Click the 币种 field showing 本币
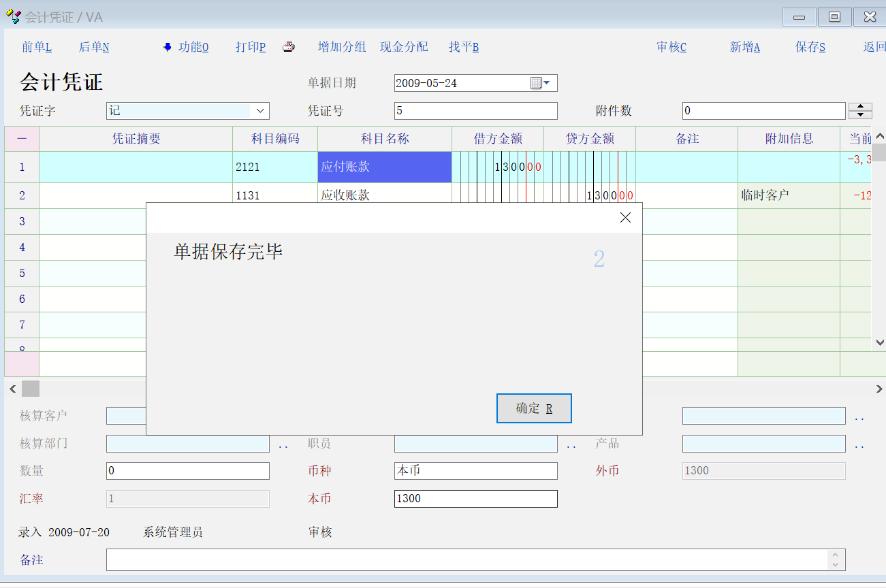This screenshot has height=588, width=886. pos(476,471)
